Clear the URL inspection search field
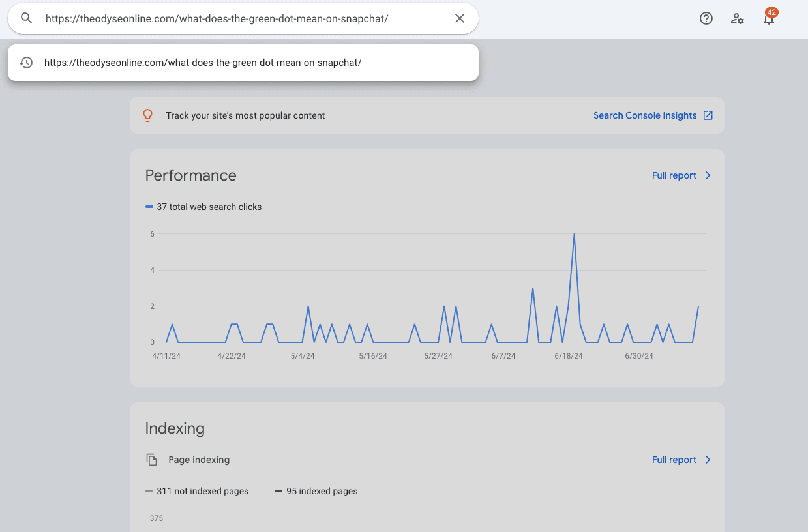 (460, 18)
